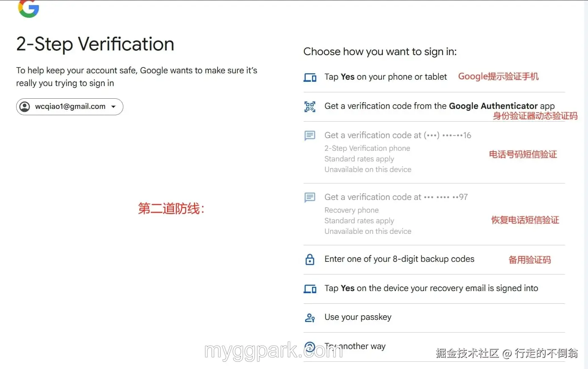Click device icon beside recovery email option
This screenshot has width=588, height=369.
310,289
